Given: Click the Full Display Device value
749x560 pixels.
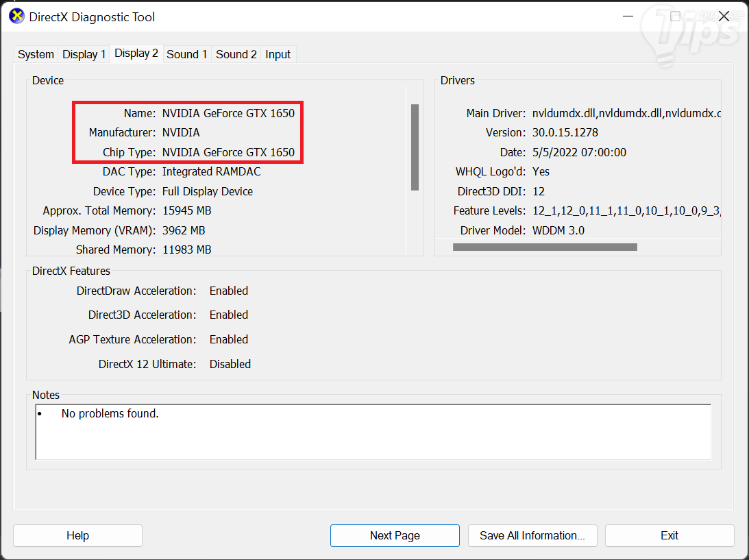Looking at the screenshot, I should point(208,192).
